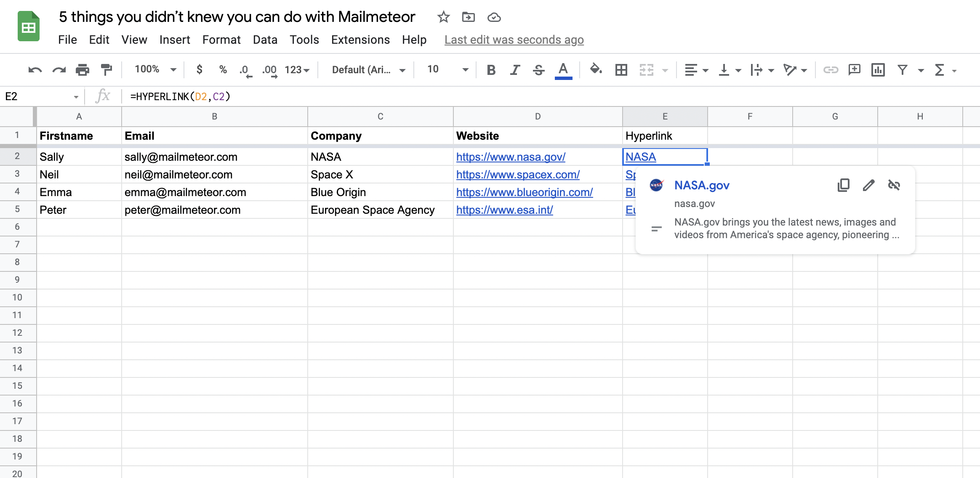This screenshot has height=478, width=980.
Task: Click the Undo arrow icon
Action: click(x=35, y=70)
